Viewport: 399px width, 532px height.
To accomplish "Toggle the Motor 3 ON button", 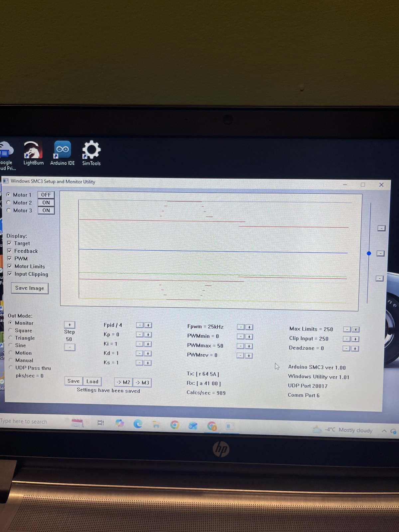I will point(46,210).
